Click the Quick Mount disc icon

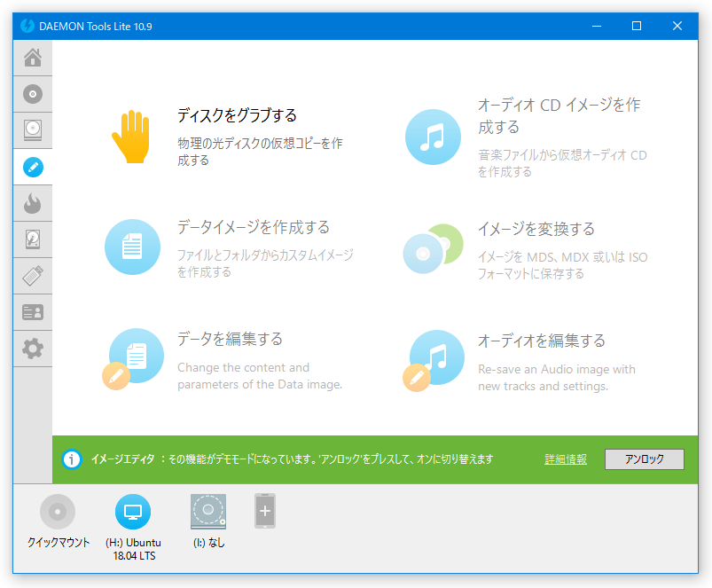[58, 512]
